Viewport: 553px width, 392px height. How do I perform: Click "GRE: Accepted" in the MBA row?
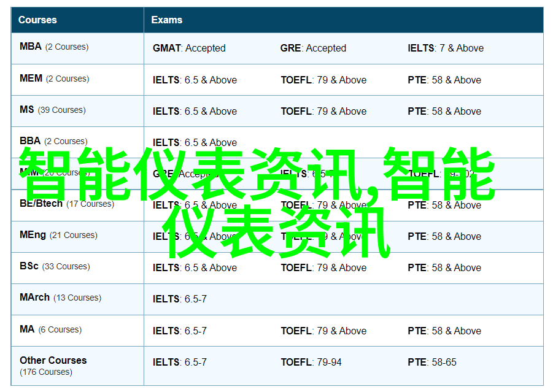pyautogui.click(x=313, y=48)
